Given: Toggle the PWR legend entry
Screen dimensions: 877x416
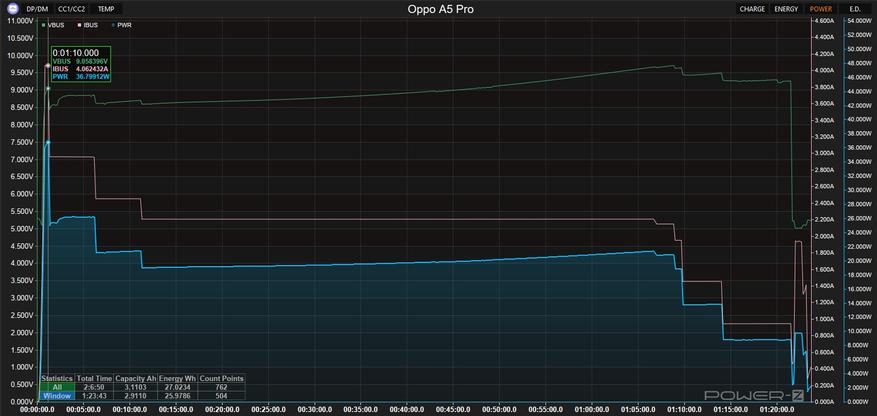Looking at the screenshot, I should 122,25.
